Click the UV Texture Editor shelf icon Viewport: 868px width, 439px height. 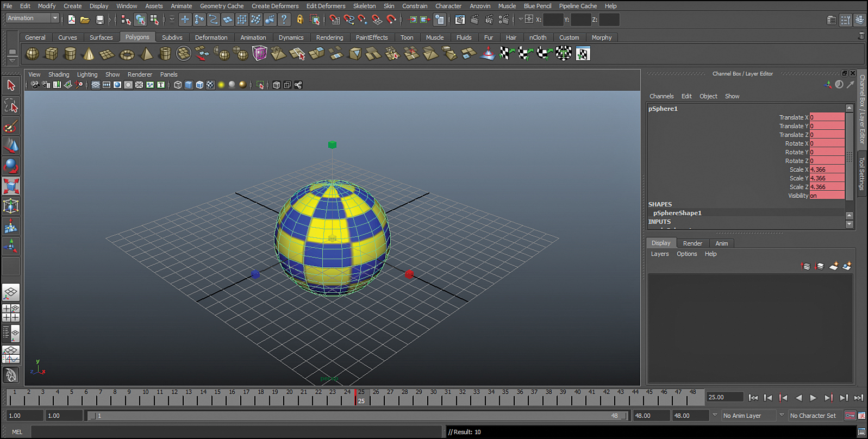click(x=583, y=54)
